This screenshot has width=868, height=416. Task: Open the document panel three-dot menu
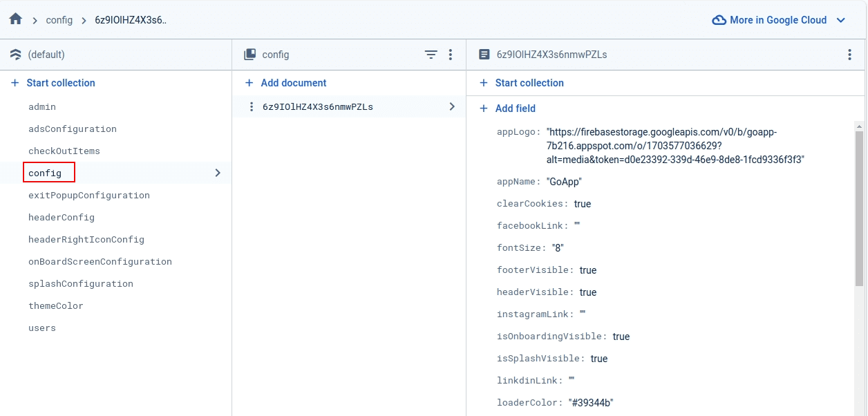point(849,55)
